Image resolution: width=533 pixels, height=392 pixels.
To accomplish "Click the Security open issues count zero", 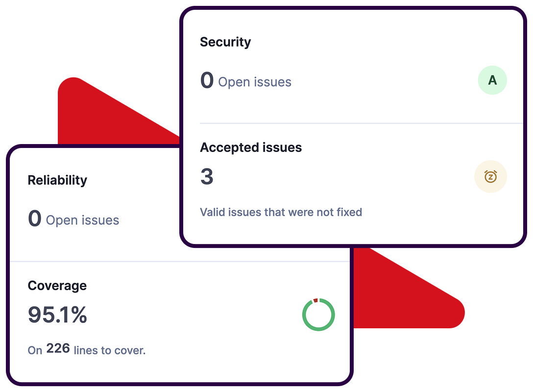I will click(207, 80).
